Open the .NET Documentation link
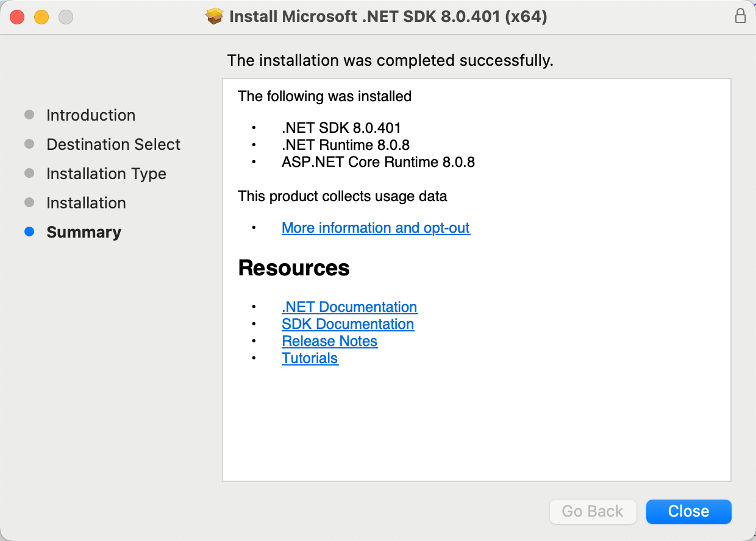Viewport: 756px width, 541px height. (x=349, y=307)
